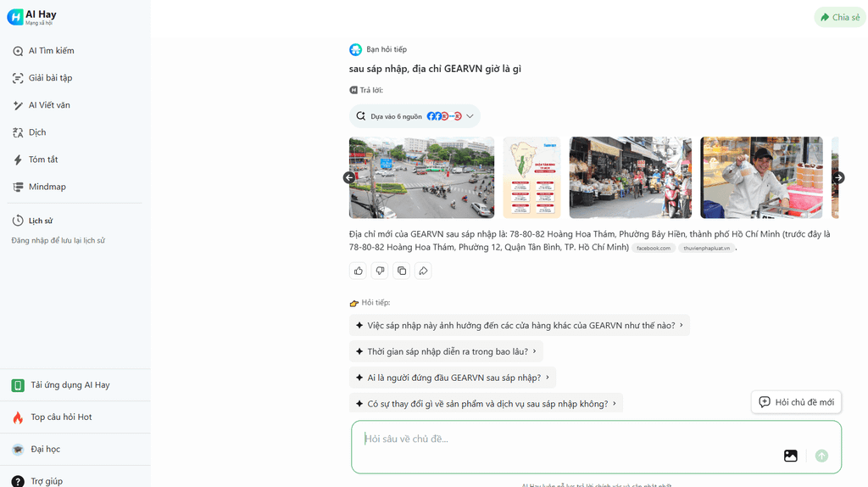The width and height of the screenshot is (868, 487).
Task: Click the Đại học graduation cap icon
Action: [18, 450]
